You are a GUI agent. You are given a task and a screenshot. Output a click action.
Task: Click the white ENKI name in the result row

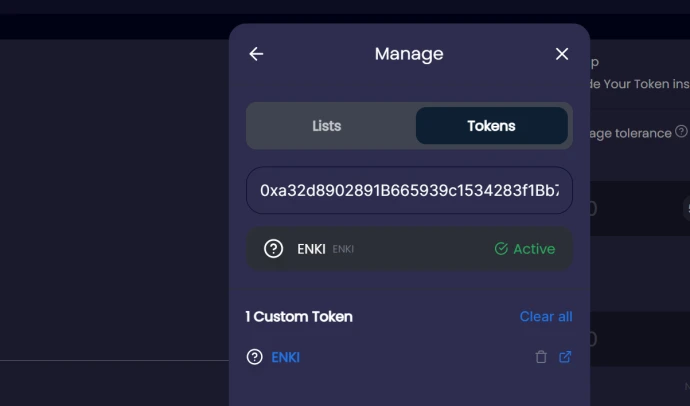tap(311, 249)
